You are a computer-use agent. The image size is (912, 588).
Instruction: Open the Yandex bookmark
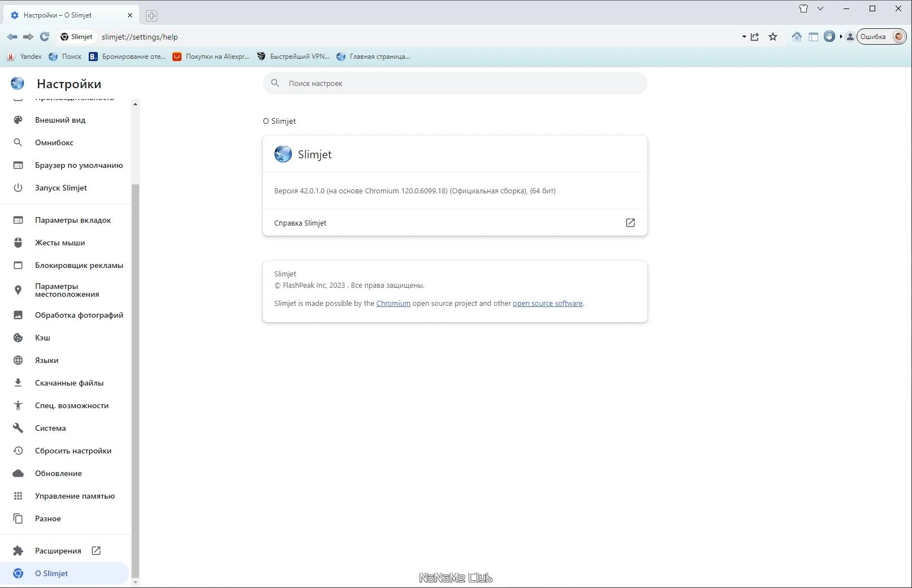[24, 57]
